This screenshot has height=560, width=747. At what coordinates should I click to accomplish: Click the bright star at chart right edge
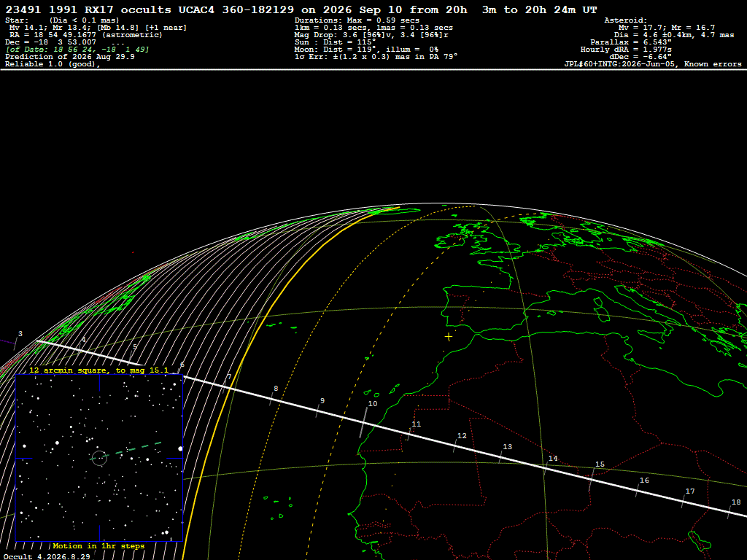click(180, 448)
